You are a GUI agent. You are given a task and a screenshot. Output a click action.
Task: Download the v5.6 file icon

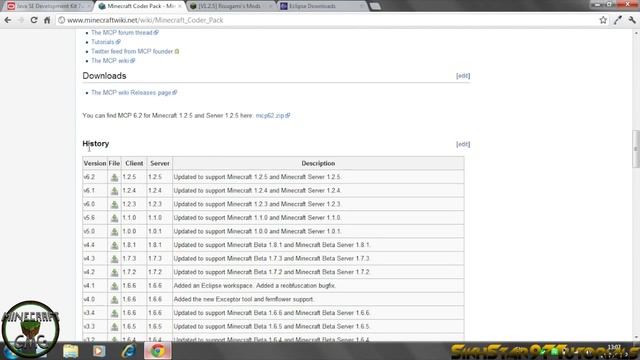click(x=114, y=218)
